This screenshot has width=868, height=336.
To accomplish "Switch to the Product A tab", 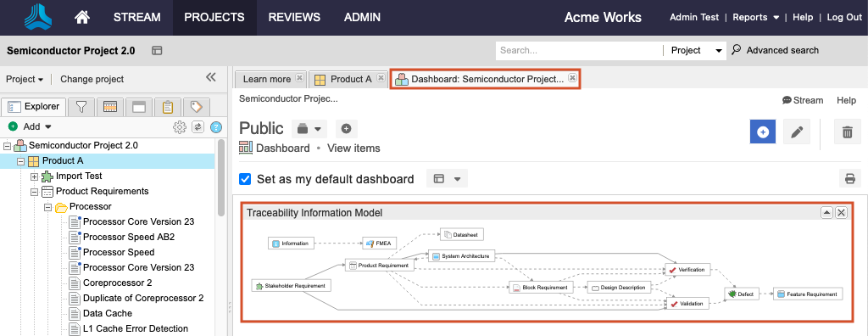I will pos(351,79).
